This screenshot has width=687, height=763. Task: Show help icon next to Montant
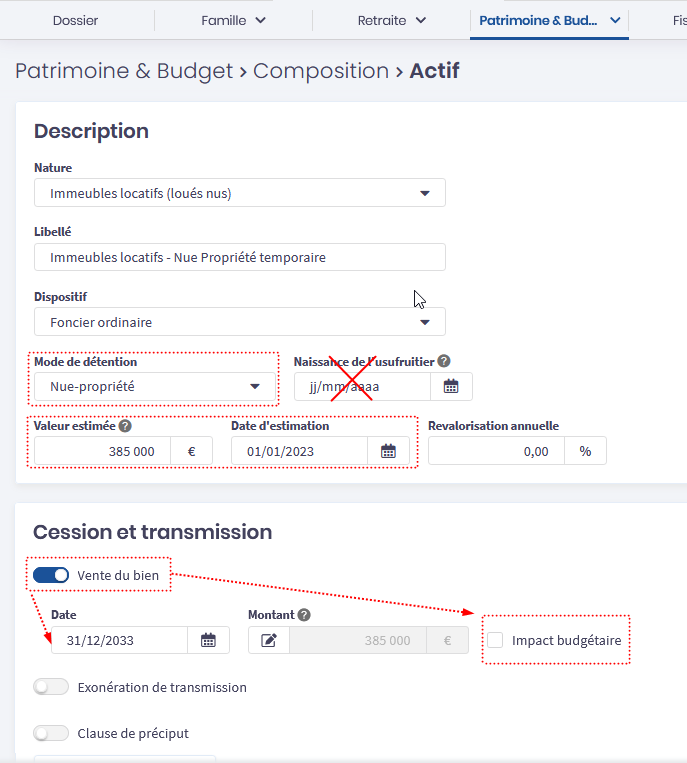[304, 616]
